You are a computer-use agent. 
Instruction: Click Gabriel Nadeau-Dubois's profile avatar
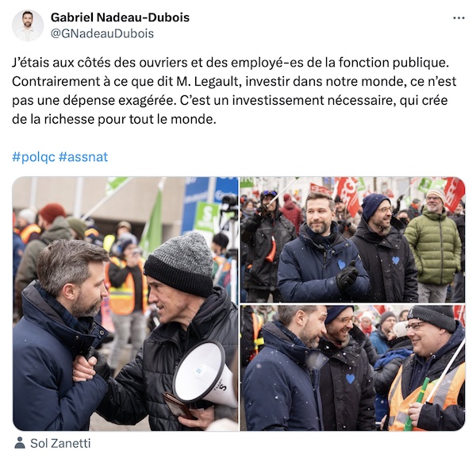click(28, 25)
